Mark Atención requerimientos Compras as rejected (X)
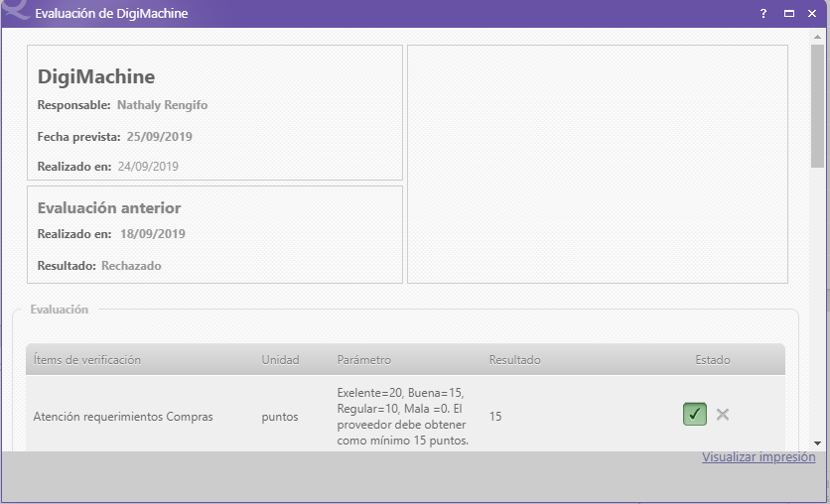Image resolution: width=830 pixels, height=504 pixels. (x=723, y=414)
